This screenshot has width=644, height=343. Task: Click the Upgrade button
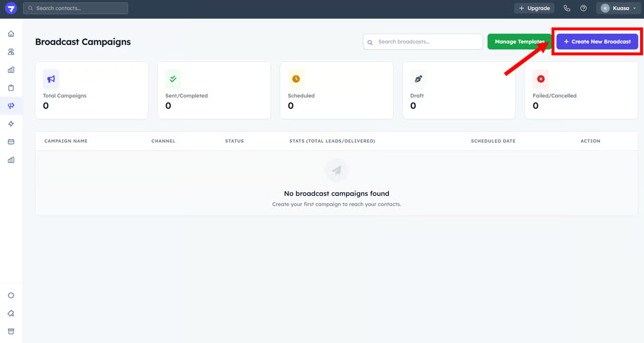(x=534, y=8)
